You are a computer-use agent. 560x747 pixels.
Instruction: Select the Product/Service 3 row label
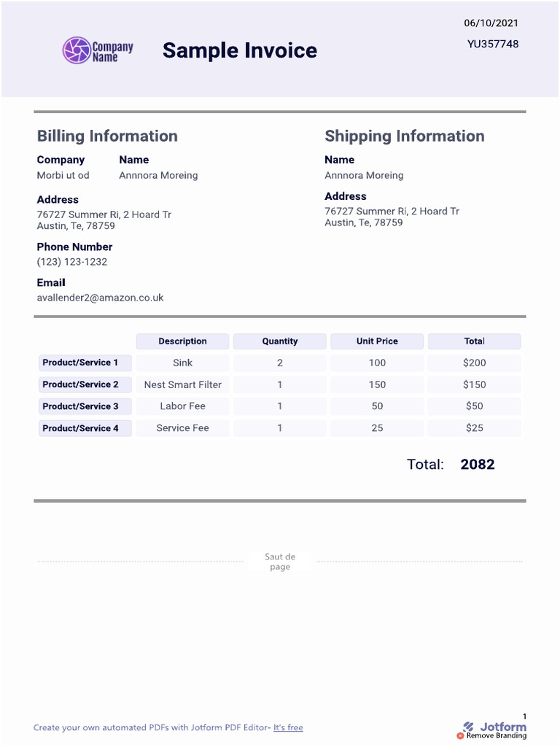tap(85, 406)
